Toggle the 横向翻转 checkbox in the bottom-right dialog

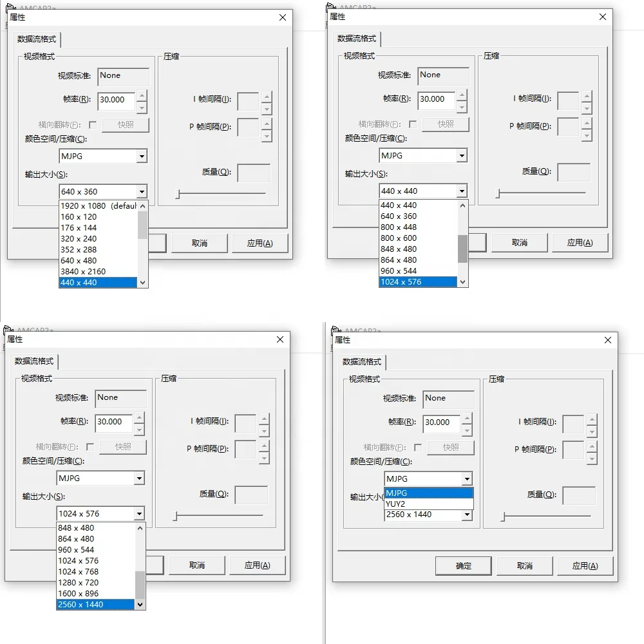(x=418, y=448)
